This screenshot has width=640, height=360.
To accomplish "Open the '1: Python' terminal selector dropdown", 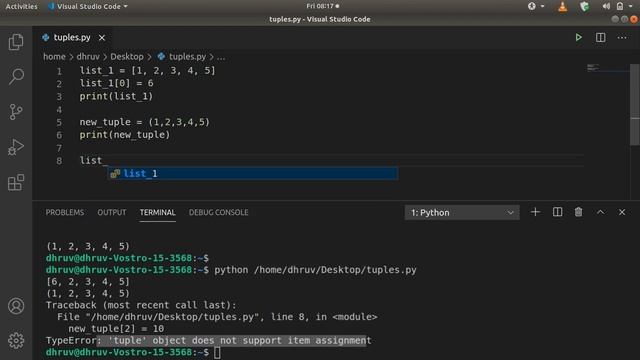I will (462, 213).
